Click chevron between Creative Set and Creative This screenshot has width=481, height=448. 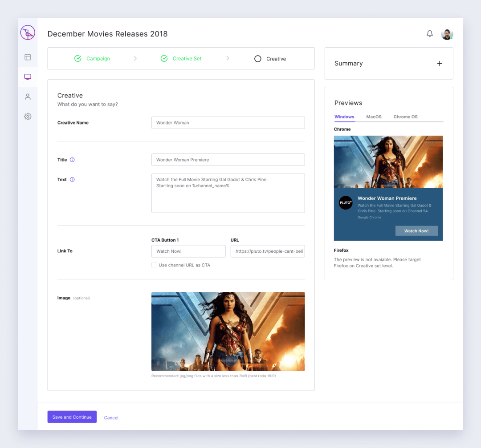point(228,58)
